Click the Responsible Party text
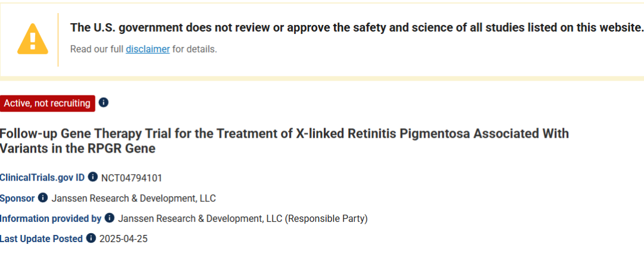644x254 pixels. (x=327, y=218)
